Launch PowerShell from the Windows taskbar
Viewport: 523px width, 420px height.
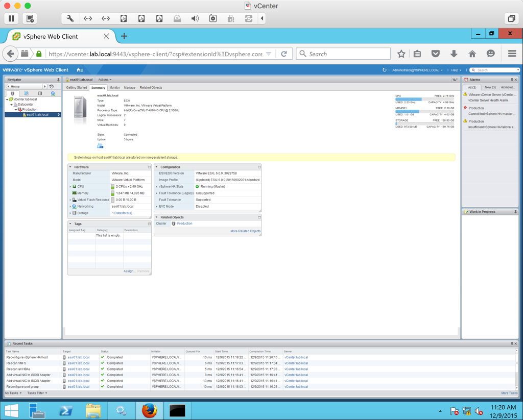(65, 411)
